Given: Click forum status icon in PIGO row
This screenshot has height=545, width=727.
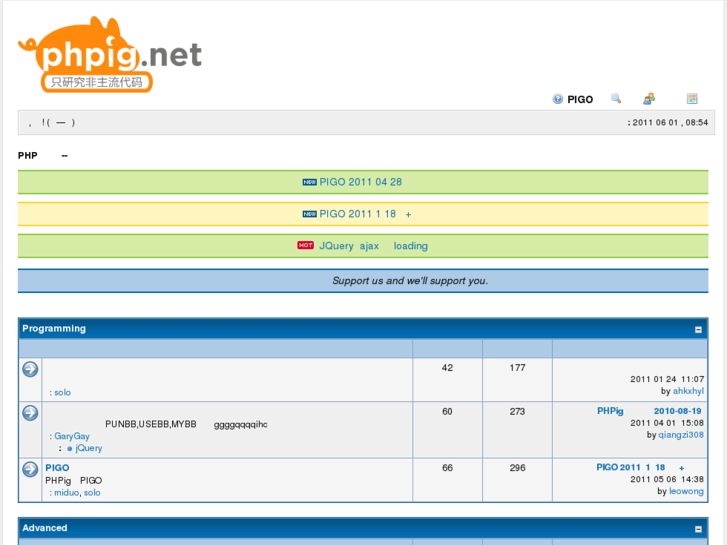Looking at the screenshot, I should pos(30,469).
